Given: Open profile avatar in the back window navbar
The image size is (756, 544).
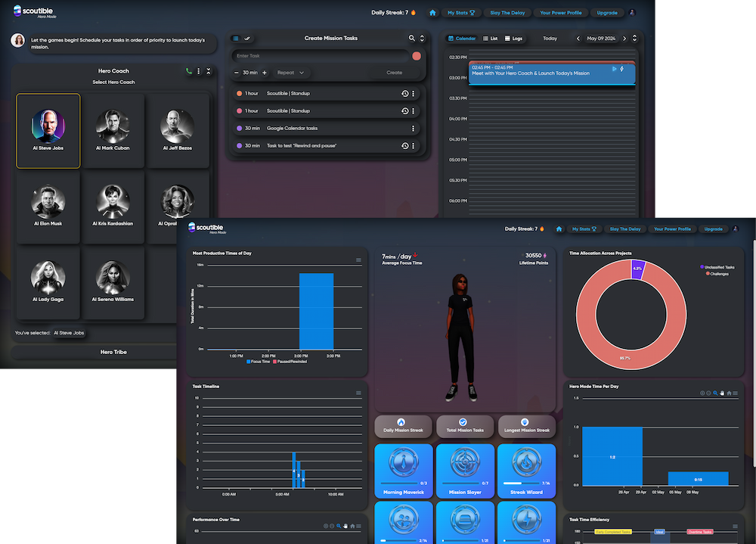Looking at the screenshot, I should 632,13.
